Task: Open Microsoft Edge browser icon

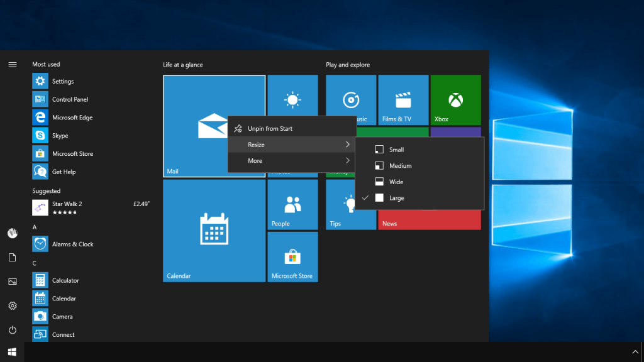Action: click(40, 118)
